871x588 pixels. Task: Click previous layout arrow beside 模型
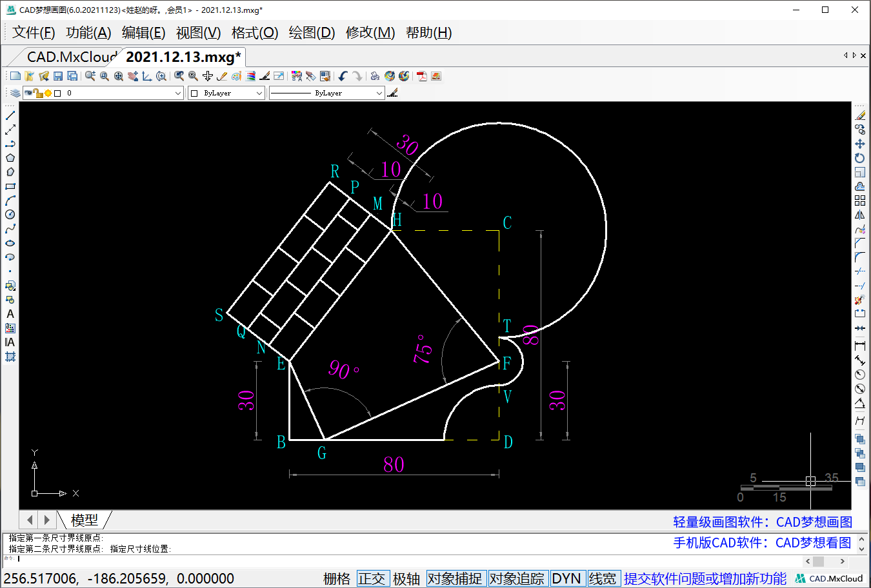pos(30,519)
